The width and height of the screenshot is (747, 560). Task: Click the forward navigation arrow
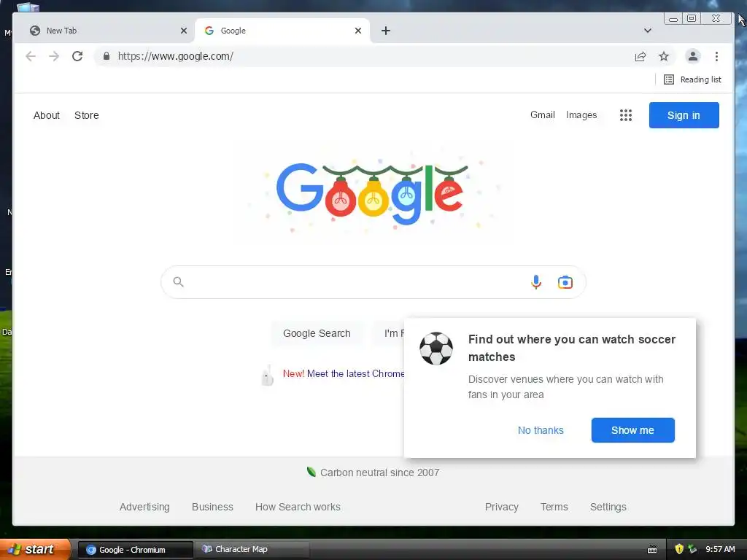[x=54, y=56]
